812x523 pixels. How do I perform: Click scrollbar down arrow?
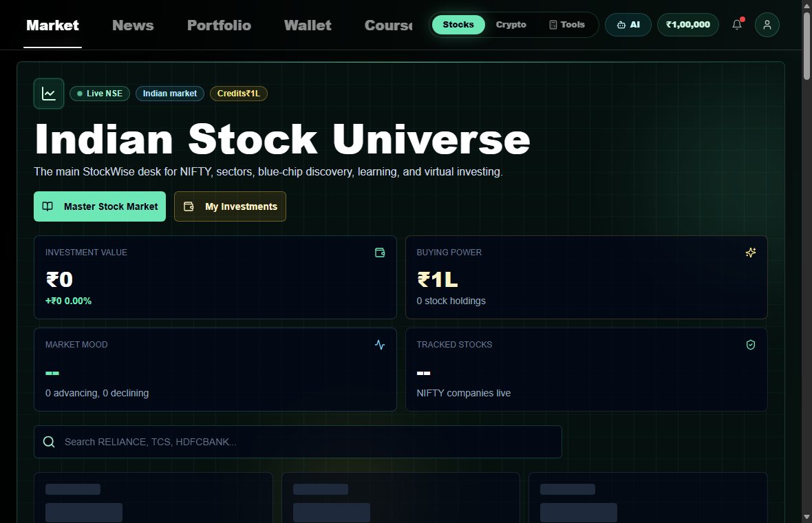coord(806,517)
